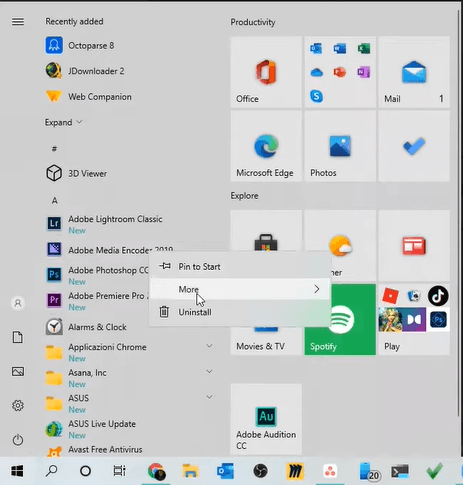Open Outlook from Office tile group
Screen dimensions: 463x485
tap(316, 49)
